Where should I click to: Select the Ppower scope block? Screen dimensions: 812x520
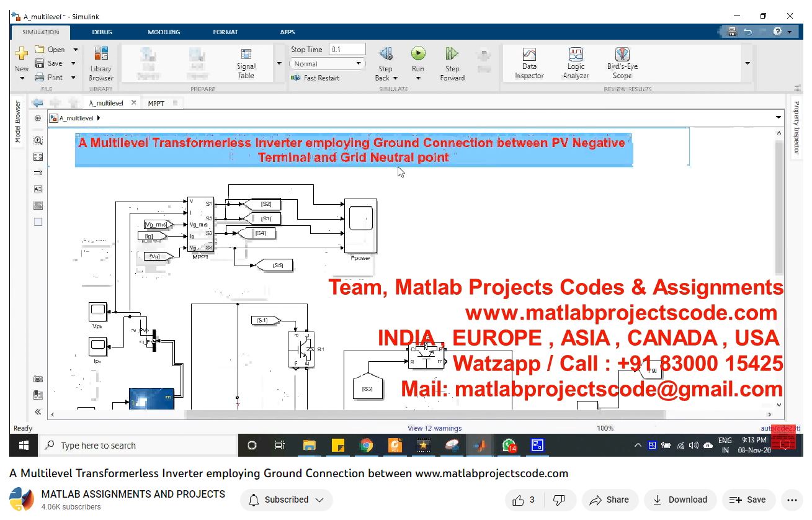[360, 225]
